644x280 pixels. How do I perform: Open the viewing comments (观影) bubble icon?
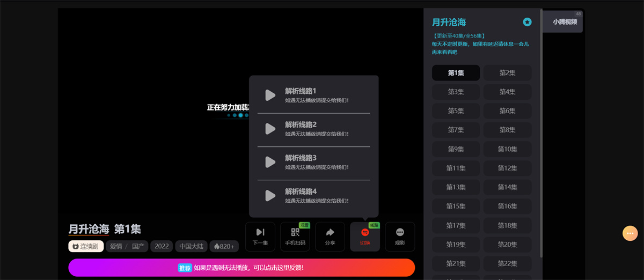(x=400, y=232)
